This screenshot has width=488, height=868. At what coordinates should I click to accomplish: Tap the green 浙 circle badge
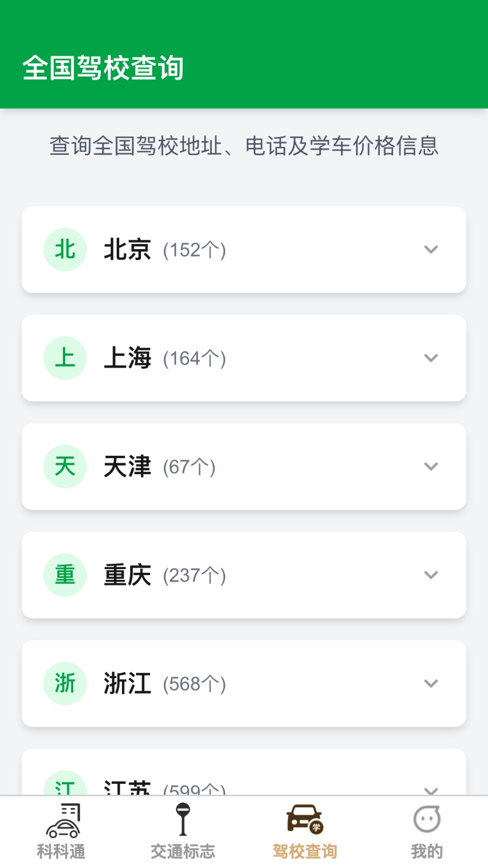click(65, 684)
